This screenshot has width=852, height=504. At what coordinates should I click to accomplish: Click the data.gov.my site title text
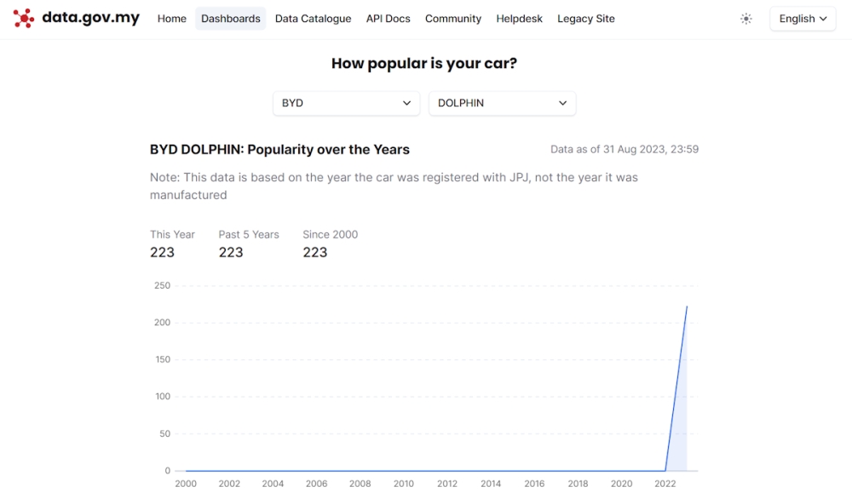(91, 18)
